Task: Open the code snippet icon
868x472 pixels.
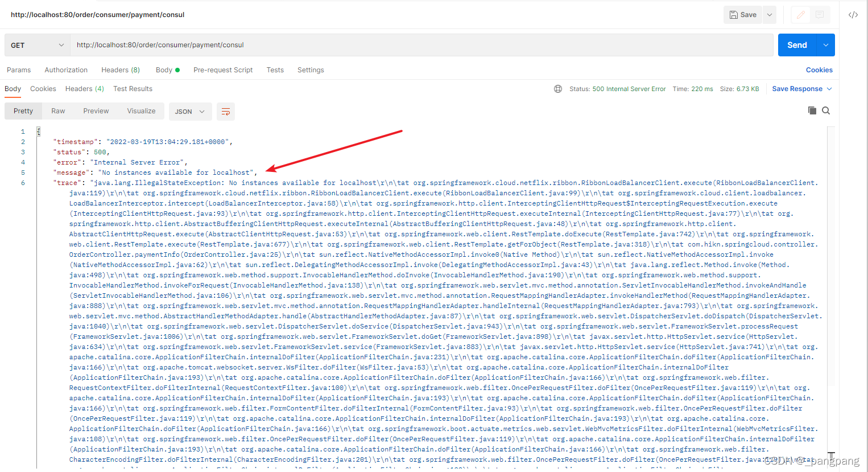Action: coord(853,15)
